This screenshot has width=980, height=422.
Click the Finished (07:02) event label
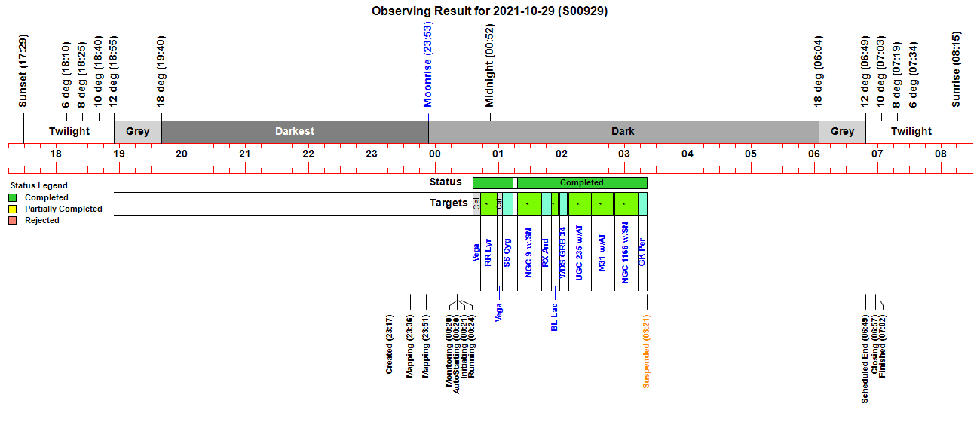(x=883, y=345)
